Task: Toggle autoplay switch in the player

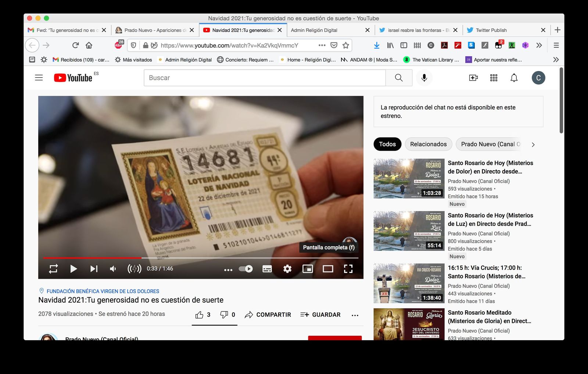Action: (x=244, y=269)
